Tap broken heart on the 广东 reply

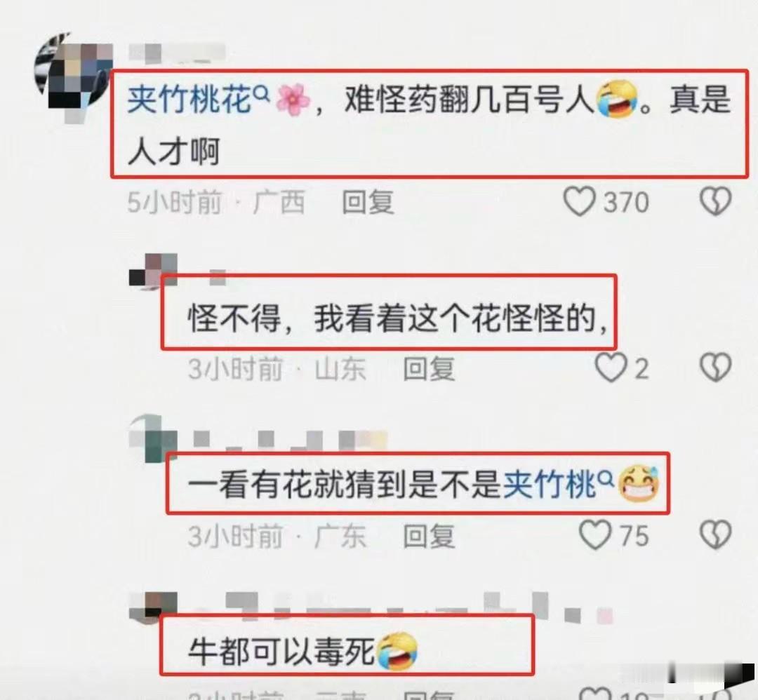[x=716, y=534]
